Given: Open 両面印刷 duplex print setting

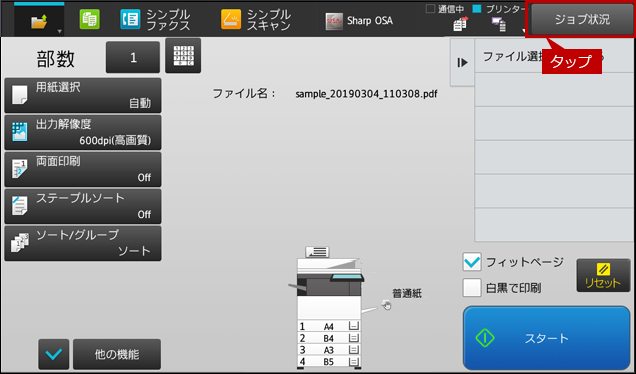Looking at the screenshot, I should [x=83, y=169].
